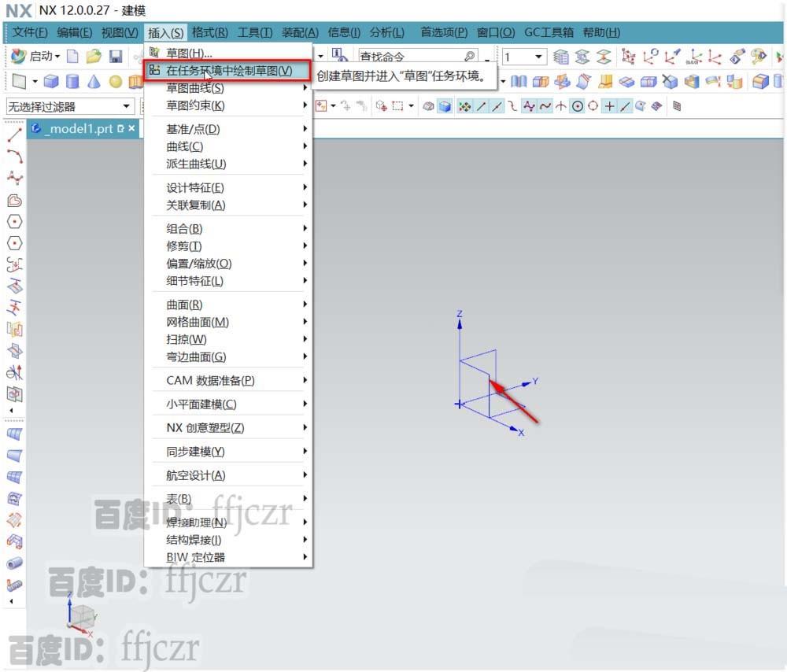Click the New file icon

(71, 57)
